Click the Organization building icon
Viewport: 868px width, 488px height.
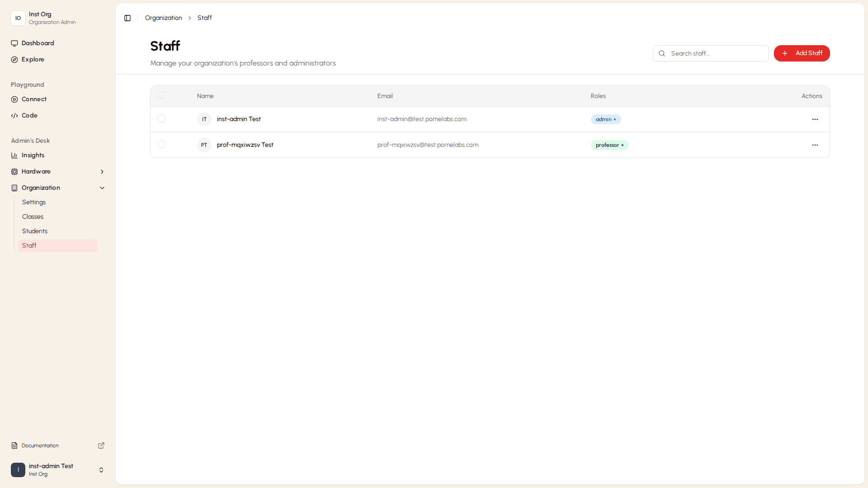pyautogui.click(x=14, y=188)
